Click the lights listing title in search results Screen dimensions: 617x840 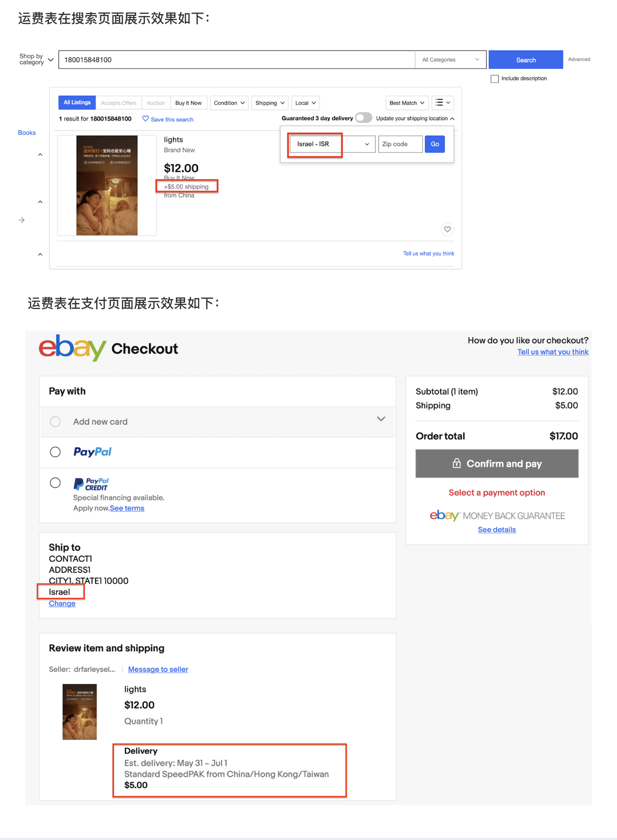click(x=173, y=140)
